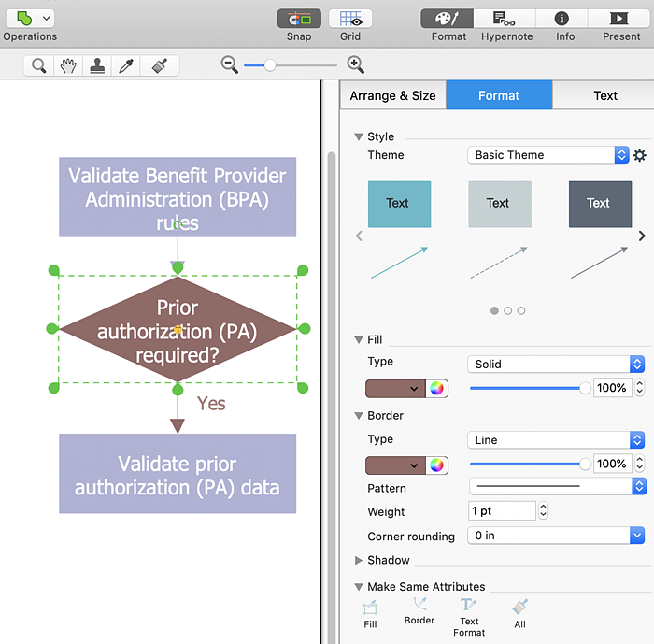This screenshot has height=644, width=654.
Task: Apply the teal Text style thumbnail
Action: click(399, 204)
